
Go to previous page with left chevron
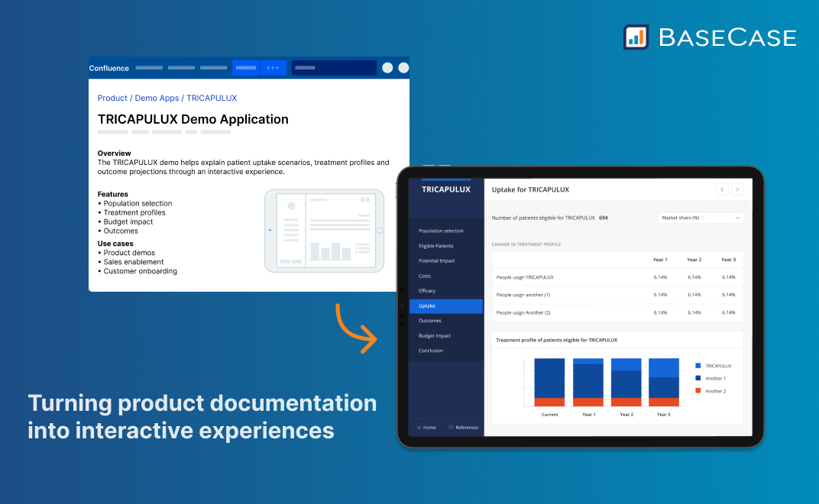(x=722, y=189)
